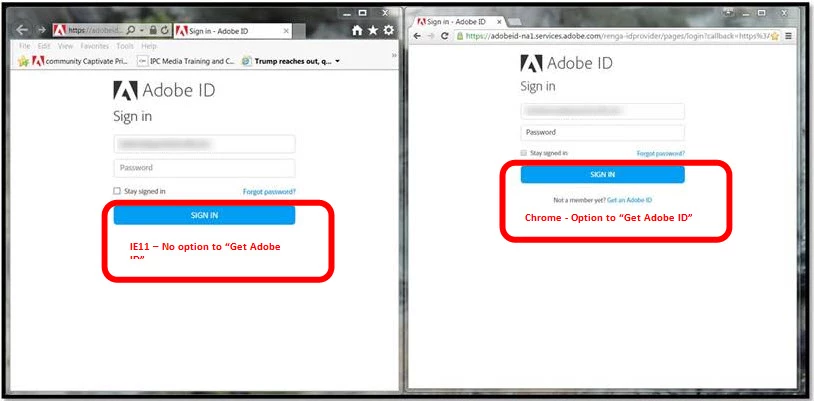Screen dimensions: 814x401
Task: Click the SIGN IN button in IE11
Action: pyautogui.click(x=205, y=215)
